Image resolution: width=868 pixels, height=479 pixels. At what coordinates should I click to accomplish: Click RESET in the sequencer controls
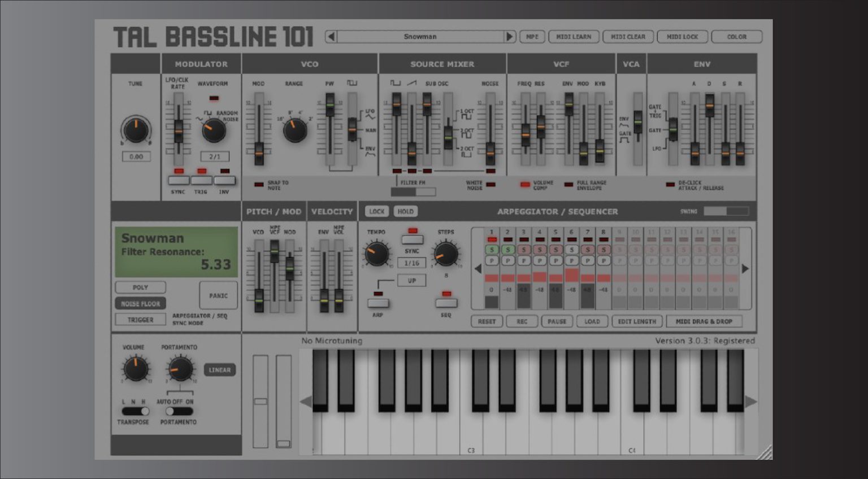pyautogui.click(x=487, y=321)
